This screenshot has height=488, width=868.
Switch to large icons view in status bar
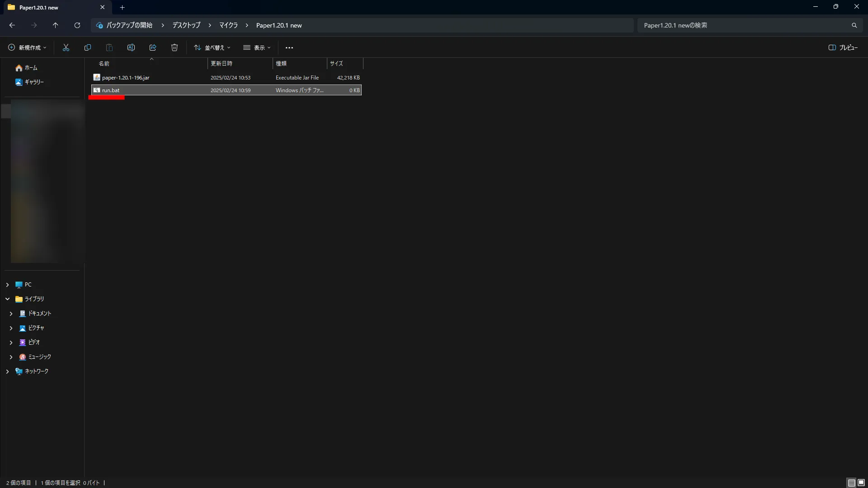tap(861, 483)
